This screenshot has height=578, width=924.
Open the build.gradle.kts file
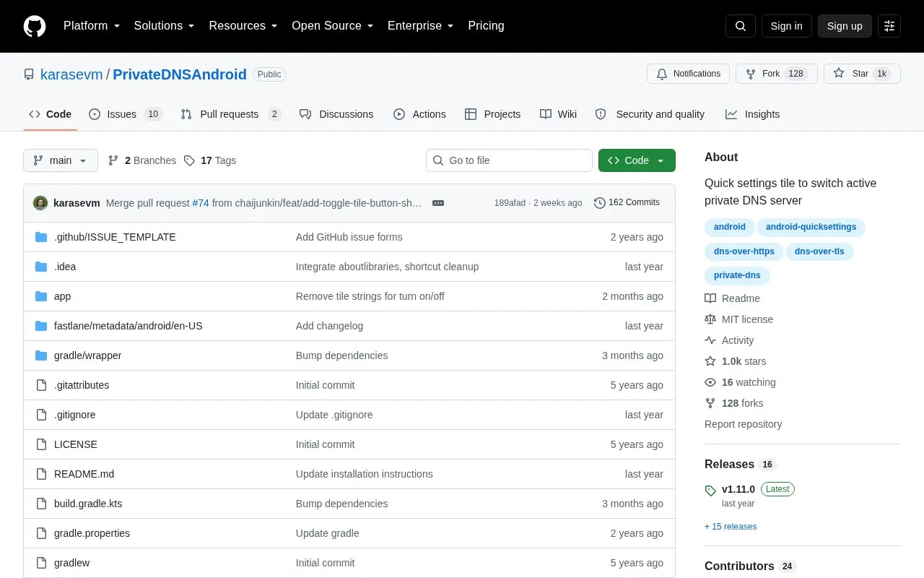pos(88,504)
